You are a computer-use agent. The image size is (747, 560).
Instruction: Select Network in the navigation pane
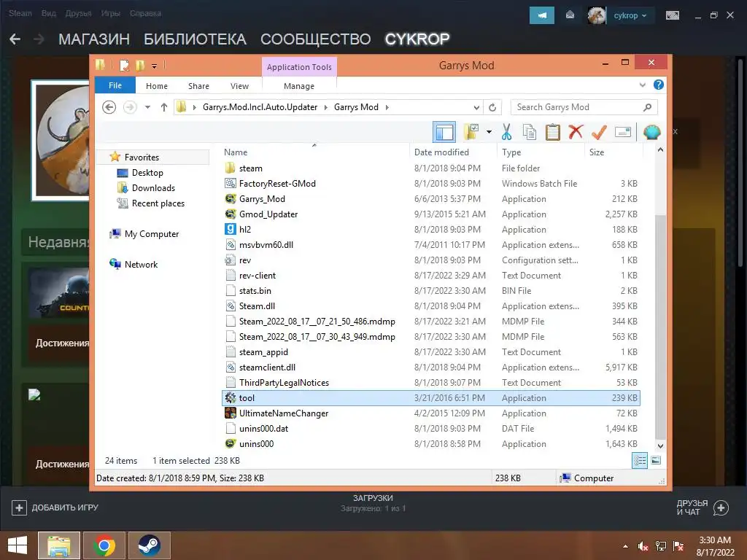point(141,264)
